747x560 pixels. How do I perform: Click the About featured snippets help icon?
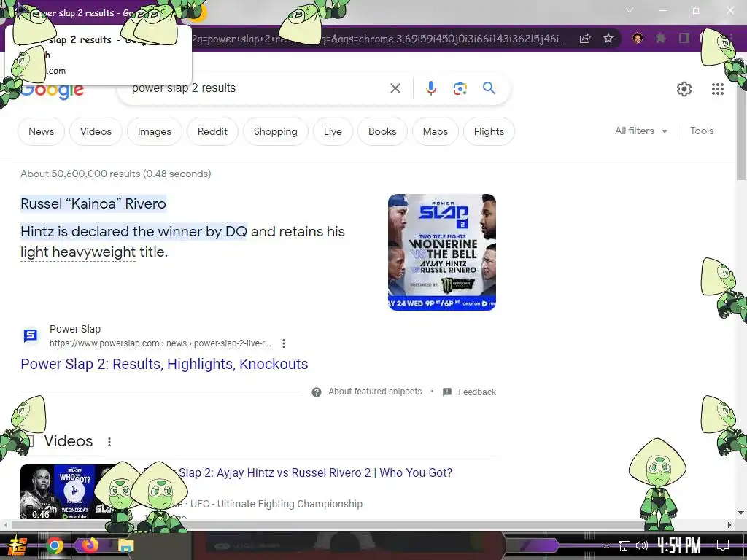pyautogui.click(x=317, y=392)
